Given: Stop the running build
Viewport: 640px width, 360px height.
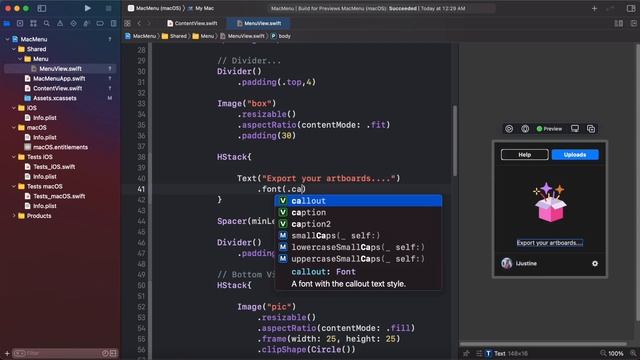Looking at the screenshot, I should pos(108,8).
